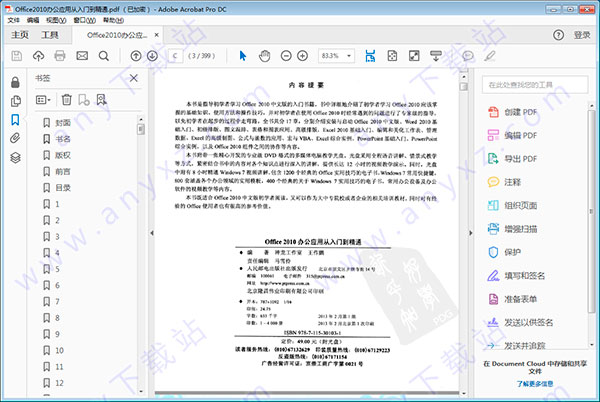Open the attachments paperclip icon

15,138
